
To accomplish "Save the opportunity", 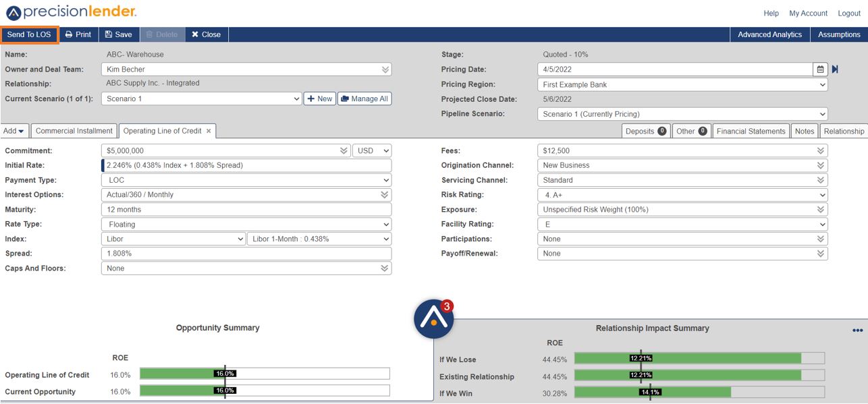I will click(x=119, y=34).
